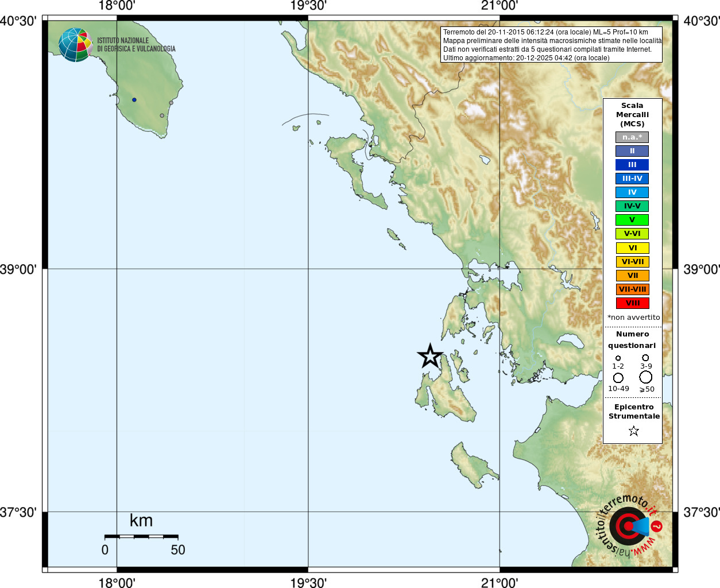Select the yellow VI legend swatch
The height and width of the screenshot is (588, 720).
coord(632,248)
